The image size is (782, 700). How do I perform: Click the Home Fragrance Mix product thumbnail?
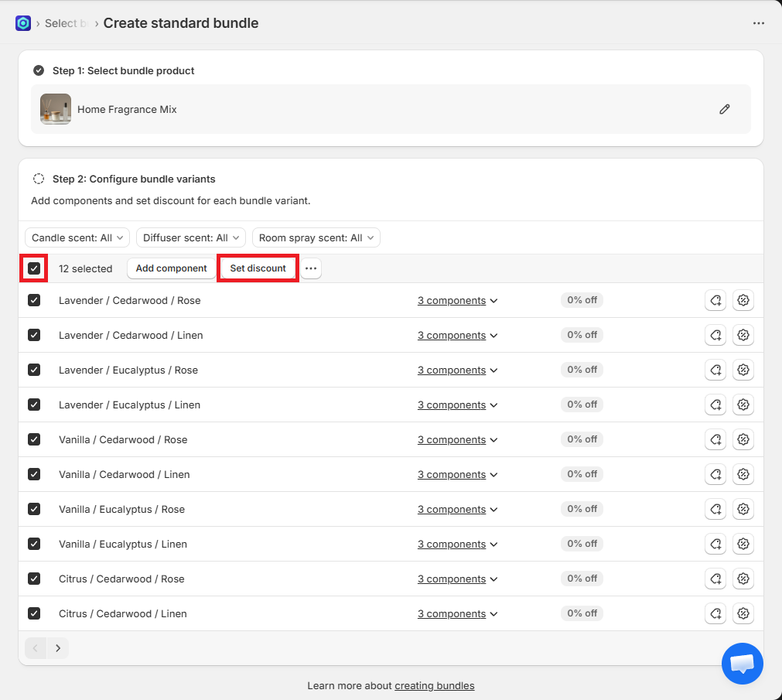click(x=56, y=109)
